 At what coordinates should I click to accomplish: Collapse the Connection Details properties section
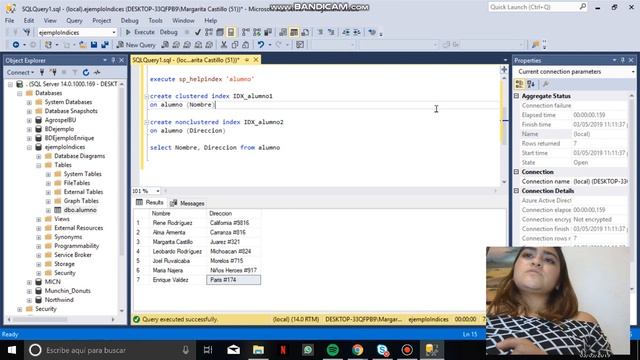pyautogui.click(x=517, y=191)
